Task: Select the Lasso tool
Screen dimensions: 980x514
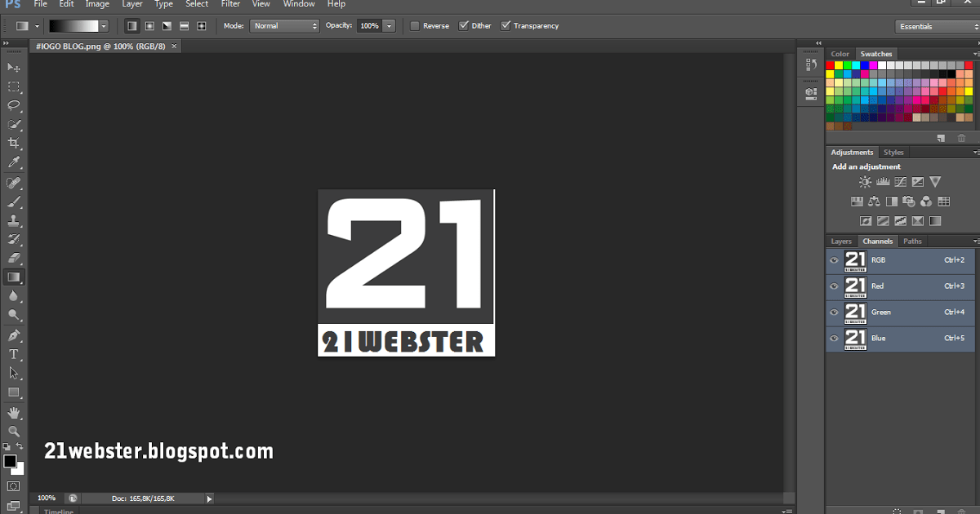Action: coord(14,105)
